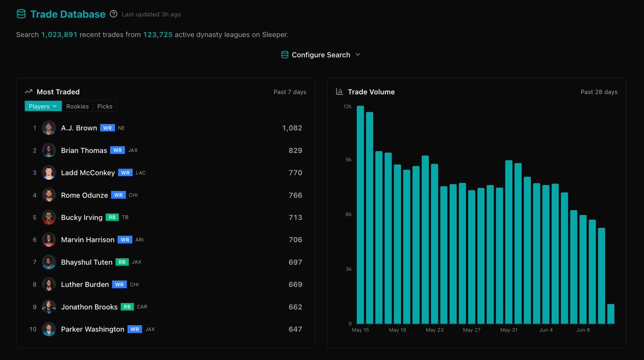Open Marvin Harrison player name link
644x360 pixels.
point(87,240)
